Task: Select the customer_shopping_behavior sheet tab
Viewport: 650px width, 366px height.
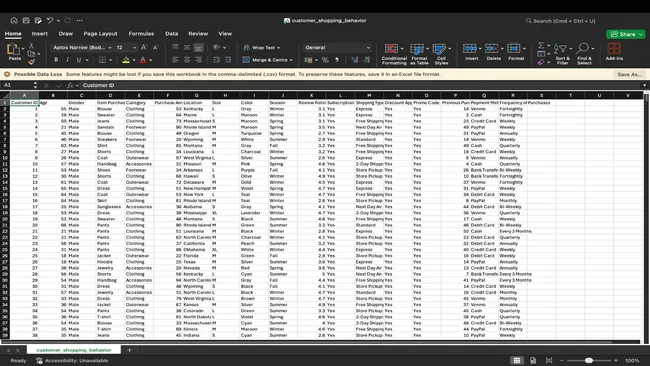Action: 74,350
